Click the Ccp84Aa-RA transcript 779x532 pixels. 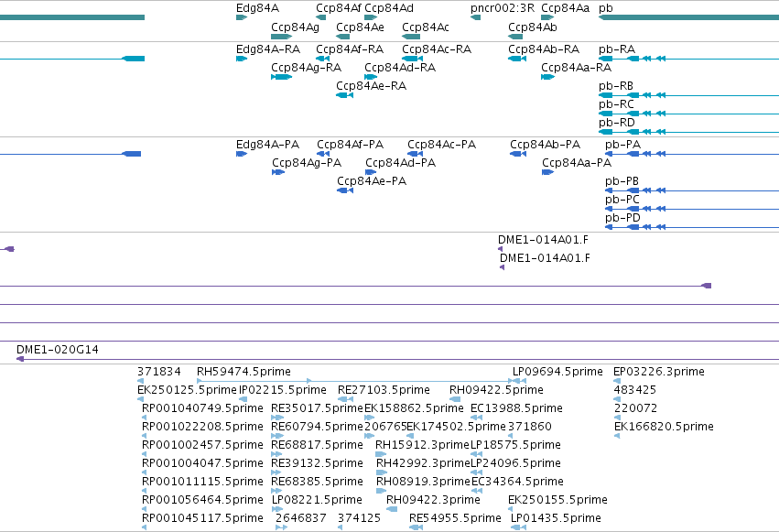547,77
